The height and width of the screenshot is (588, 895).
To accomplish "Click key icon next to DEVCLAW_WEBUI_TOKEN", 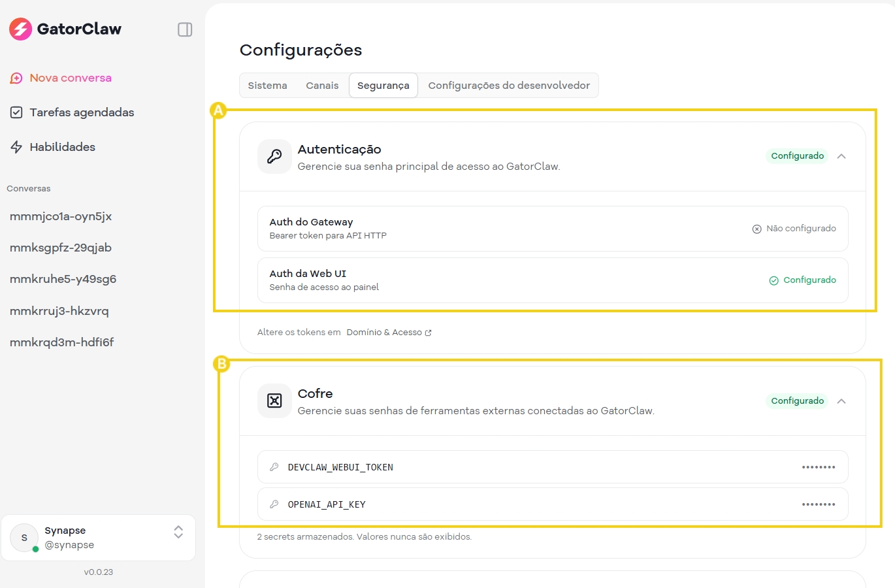I will [274, 467].
